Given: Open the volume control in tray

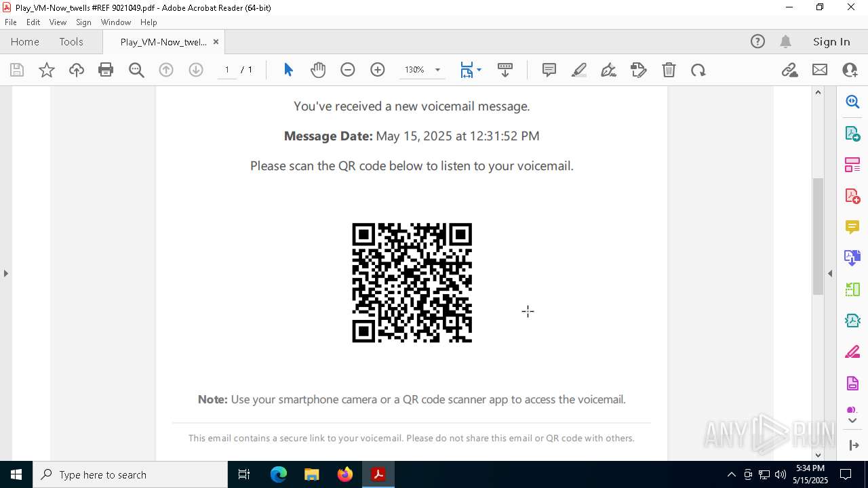Looking at the screenshot, I should [780, 474].
